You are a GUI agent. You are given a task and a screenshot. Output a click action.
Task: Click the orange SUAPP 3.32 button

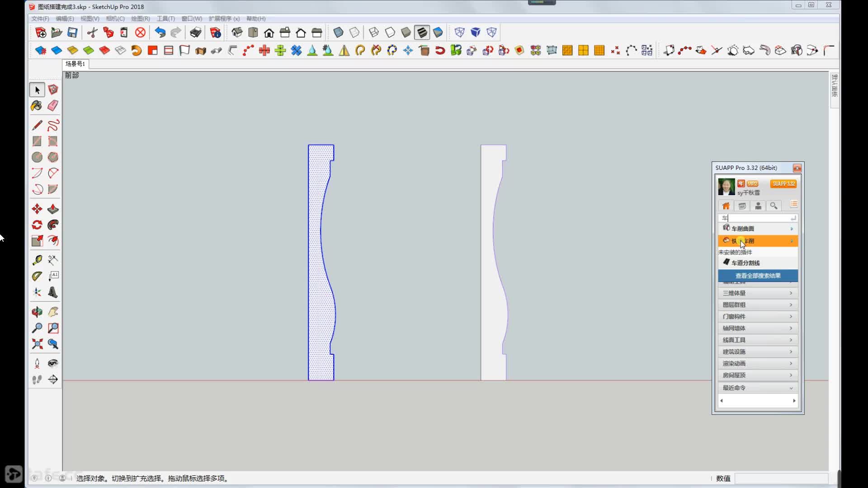[x=783, y=184]
